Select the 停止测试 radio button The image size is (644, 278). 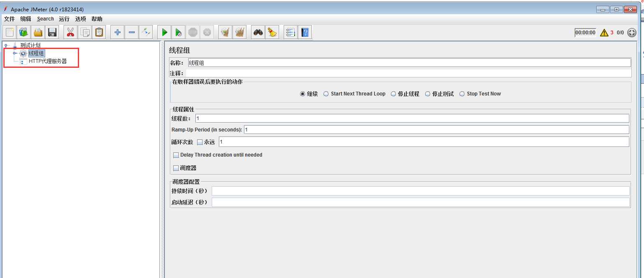(x=428, y=94)
